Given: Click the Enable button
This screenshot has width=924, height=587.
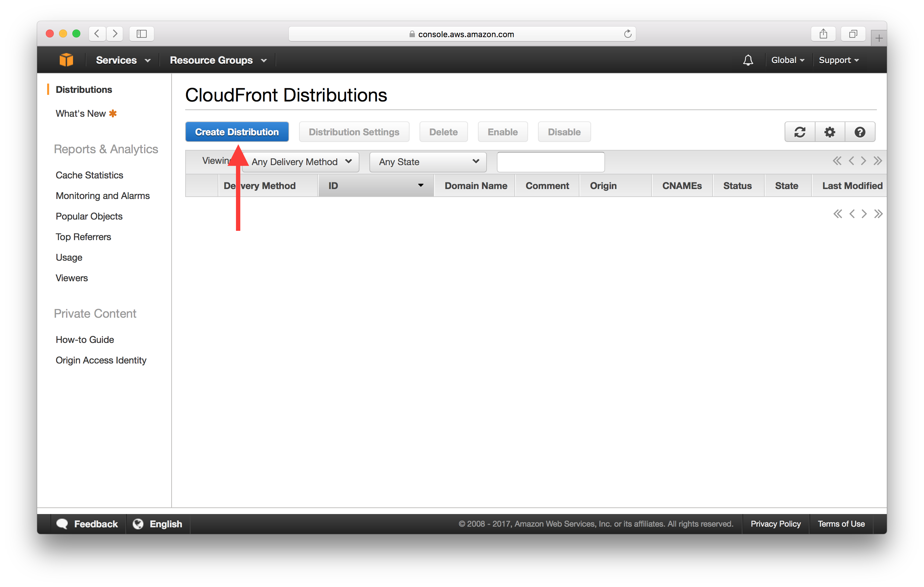Looking at the screenshot, I should click(x=503, y=132).
